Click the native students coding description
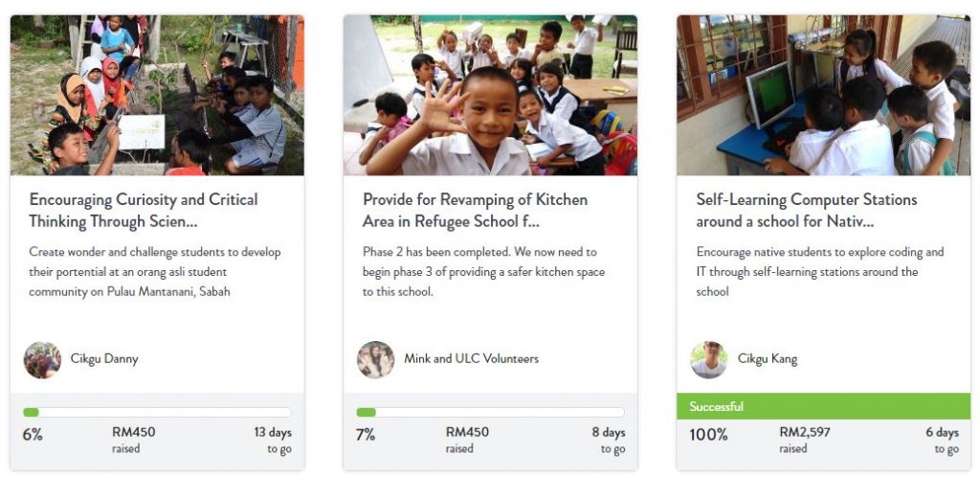980x478 pixels. coord(820,272)
